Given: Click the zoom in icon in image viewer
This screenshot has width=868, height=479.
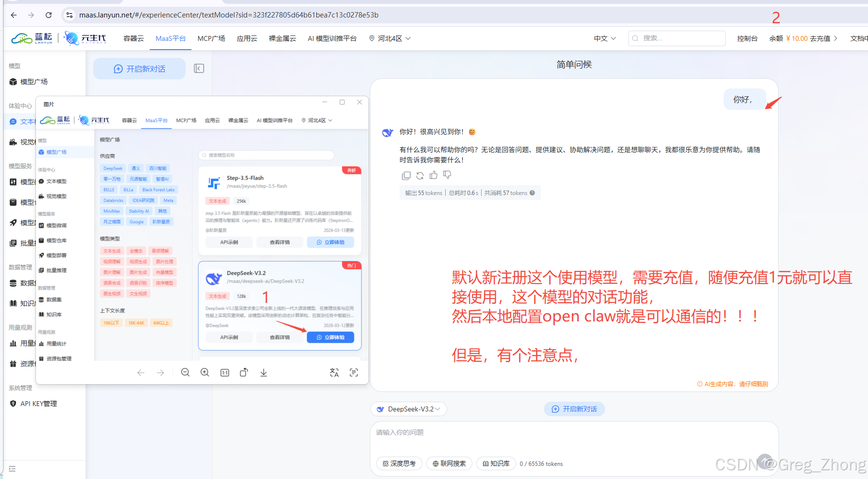Looking at the screenshot, I should coord(205,373).
